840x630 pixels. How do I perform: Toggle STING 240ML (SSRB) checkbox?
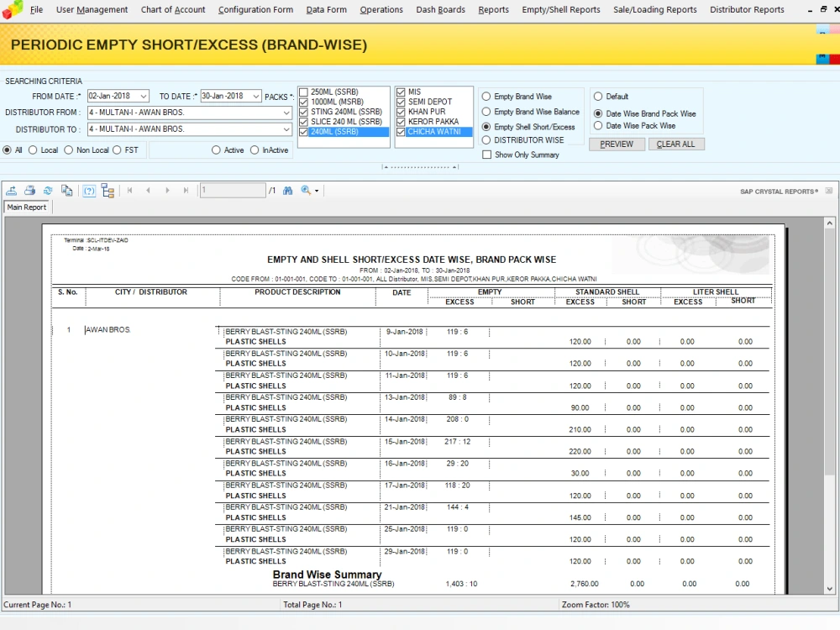[304, 112]
